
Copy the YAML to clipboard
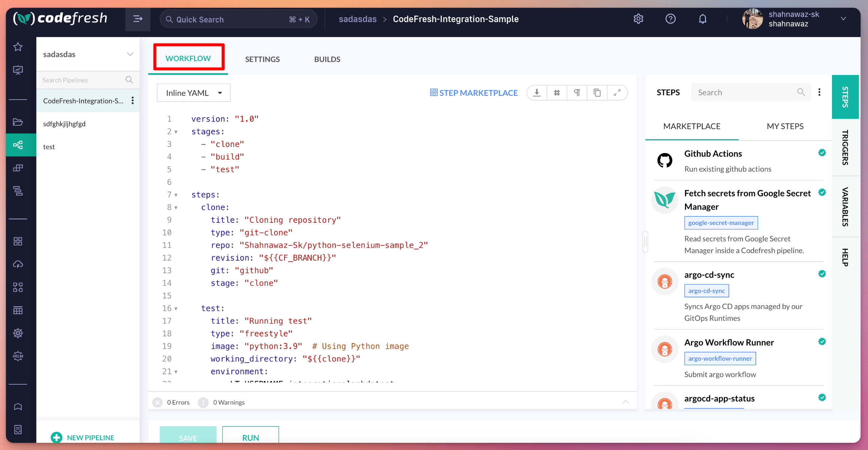(597, 93)
